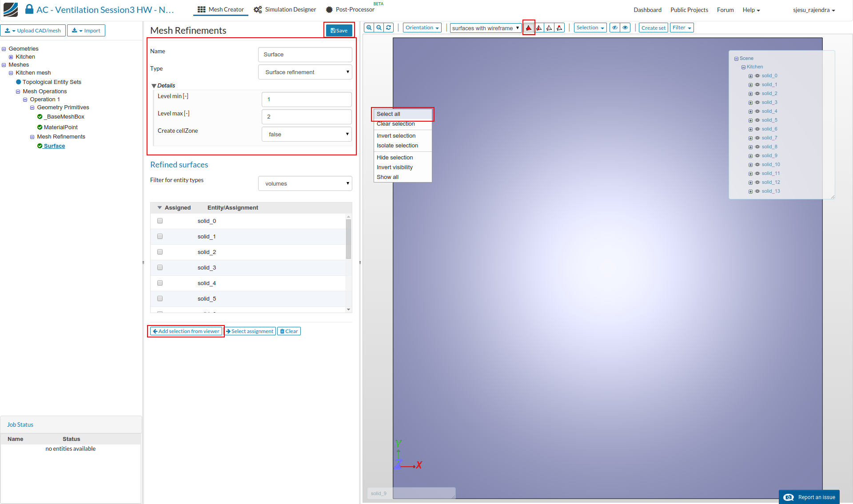Screen dimensions: 853x504
Task: Activate edge selection mode icon
Action: coord(549,28)
